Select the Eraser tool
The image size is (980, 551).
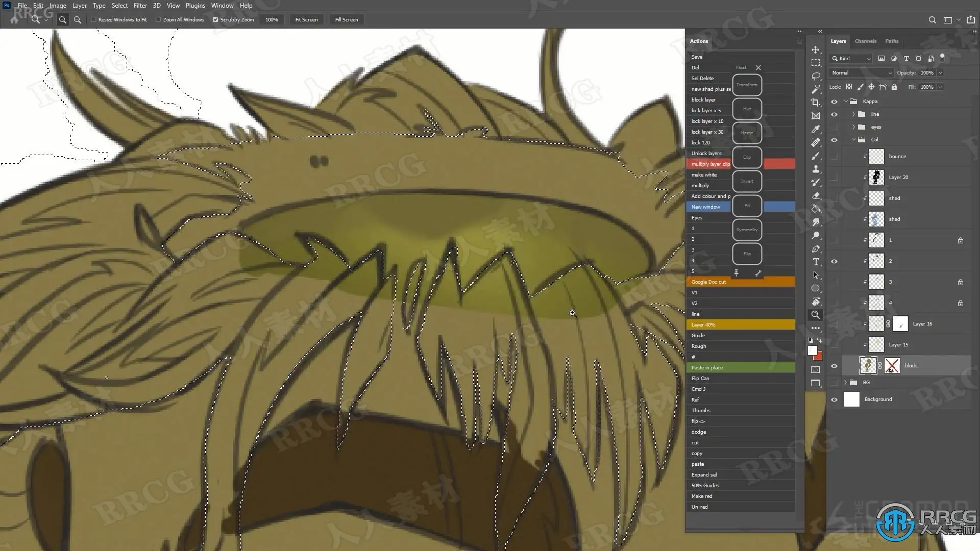(x=816, y=195)
